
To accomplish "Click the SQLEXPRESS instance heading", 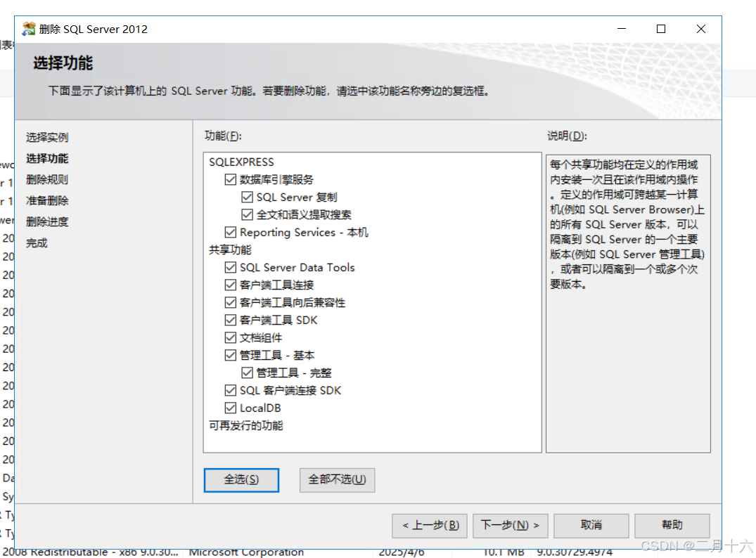I will (x=241, y=162).
